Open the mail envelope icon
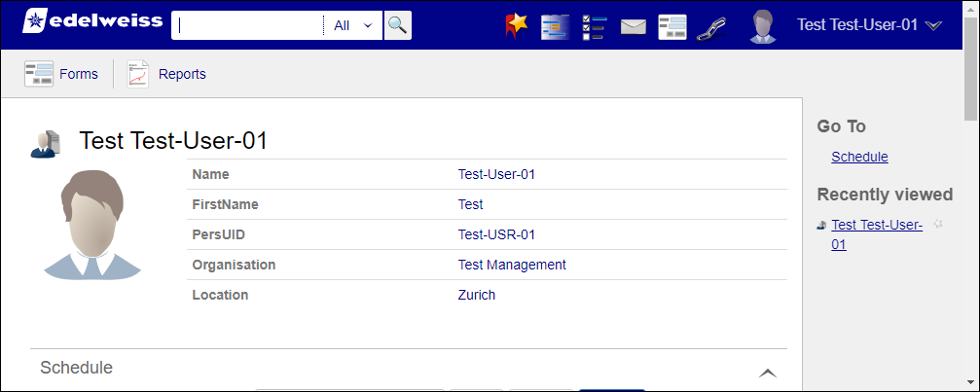Viewport: 980px width, 392px height. (634, 27)
